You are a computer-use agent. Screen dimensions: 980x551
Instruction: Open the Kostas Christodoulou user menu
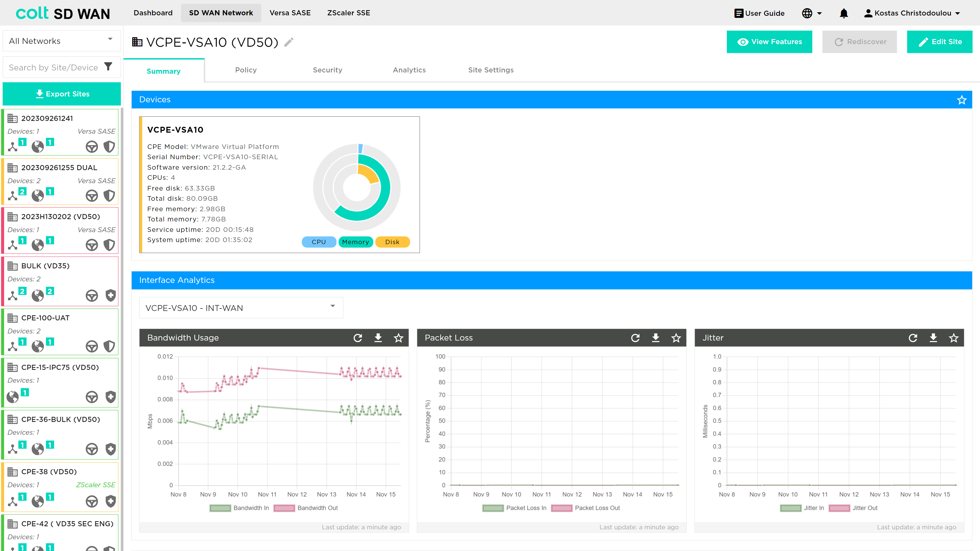912,13
